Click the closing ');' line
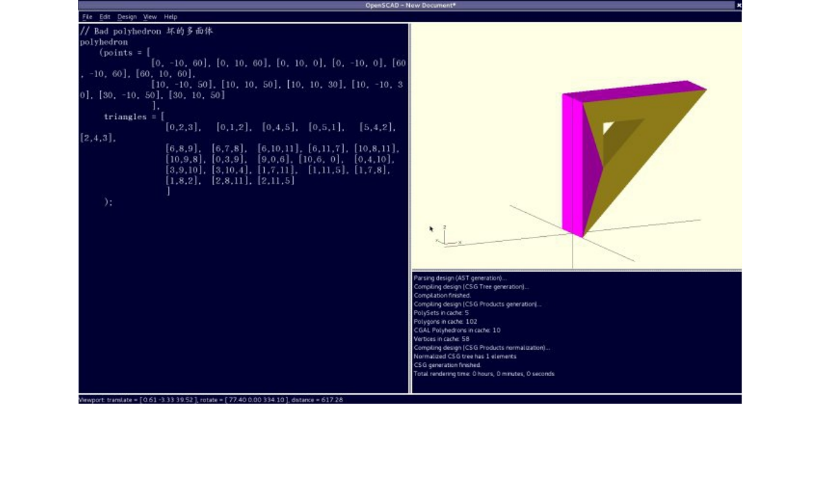The height and width of the screenshot is (504, 820). pos(108,202)
